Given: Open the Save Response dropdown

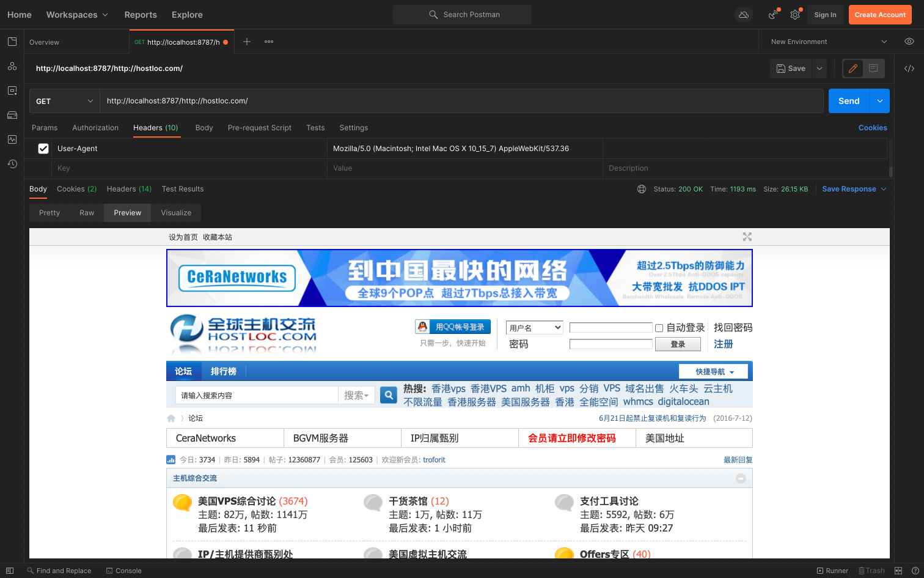Looking at the screenshot, I should (854, 189).
